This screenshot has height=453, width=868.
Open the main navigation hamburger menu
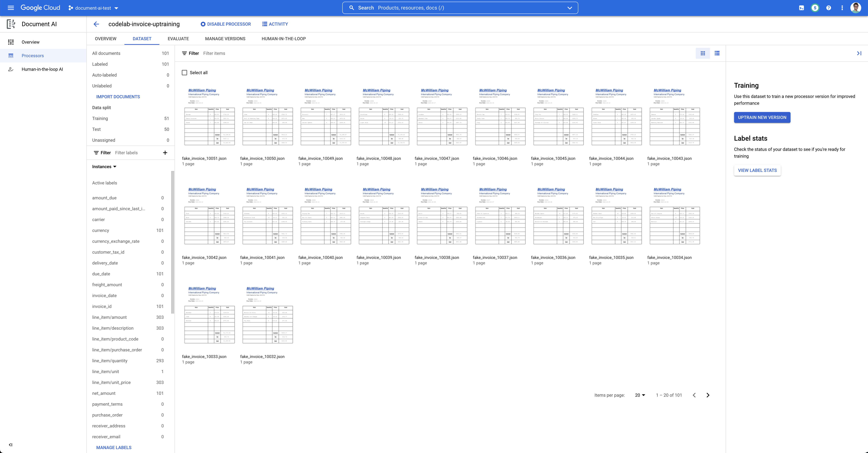(x=11, y=8)
